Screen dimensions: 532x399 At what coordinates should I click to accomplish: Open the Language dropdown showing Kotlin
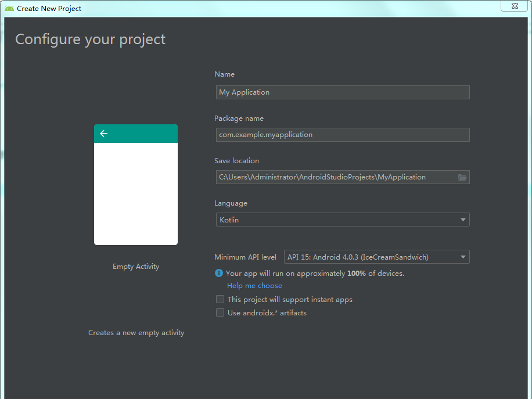tap(342, 220)
